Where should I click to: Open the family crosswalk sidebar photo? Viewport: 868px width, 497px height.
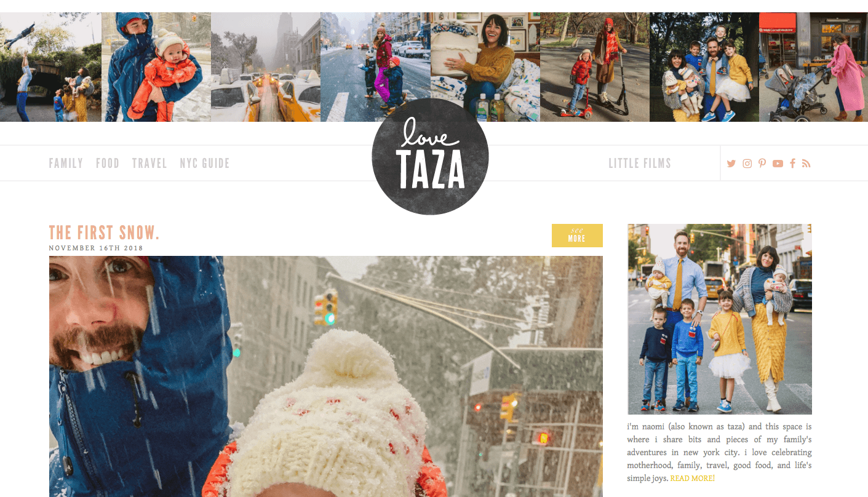720,319
